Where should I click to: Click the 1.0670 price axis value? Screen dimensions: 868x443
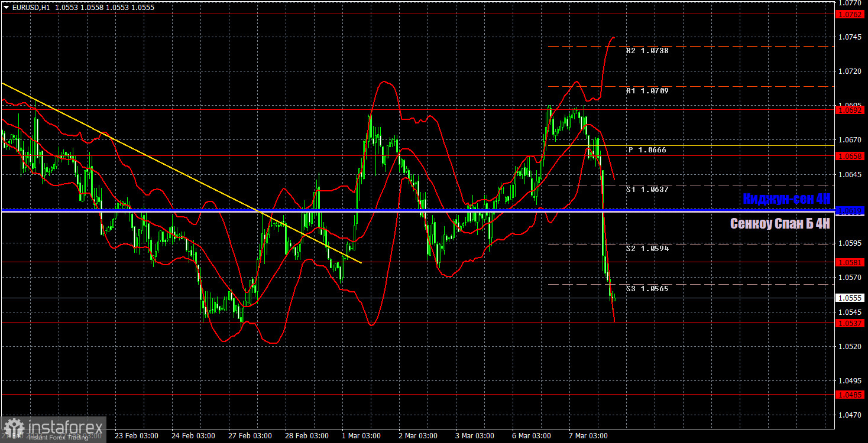click(x=850, y=140)
